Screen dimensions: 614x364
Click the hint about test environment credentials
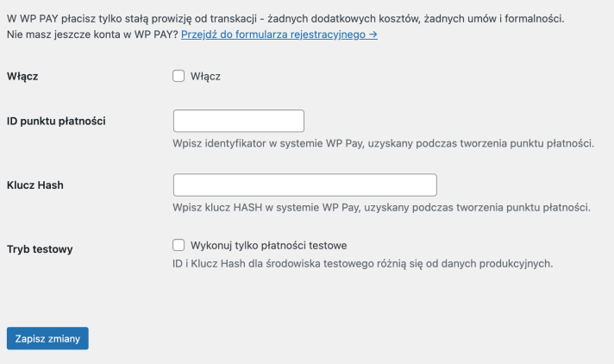pyautogui.click(x=361, y=263)
